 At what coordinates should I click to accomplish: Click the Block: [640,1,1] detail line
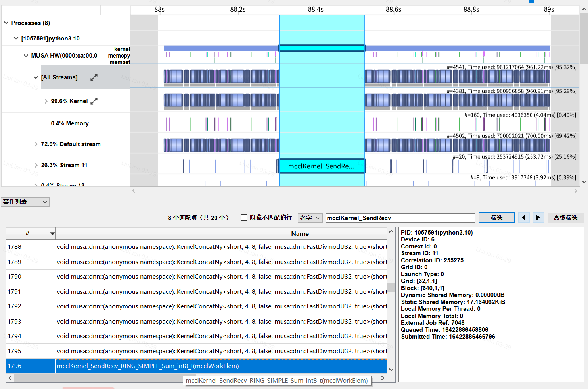click(x=423, y=288)
